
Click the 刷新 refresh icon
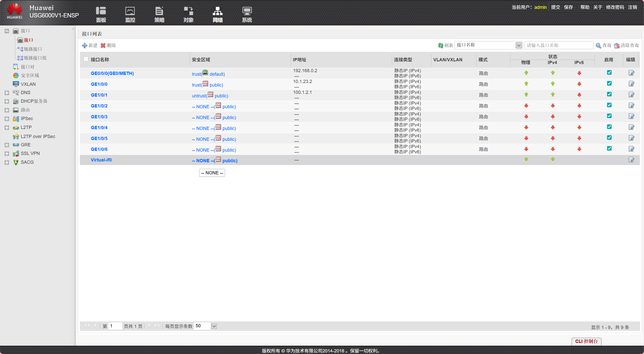click(x=441, y=45)
